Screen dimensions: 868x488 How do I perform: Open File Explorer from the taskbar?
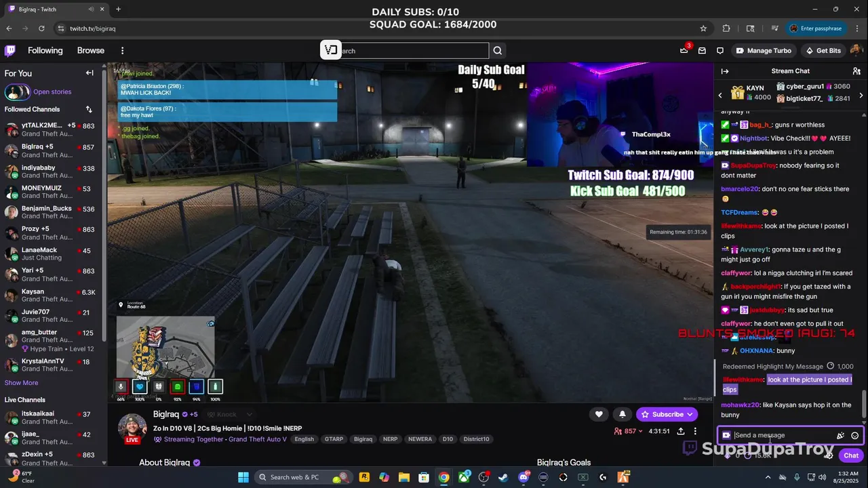(x=403, y=477)
